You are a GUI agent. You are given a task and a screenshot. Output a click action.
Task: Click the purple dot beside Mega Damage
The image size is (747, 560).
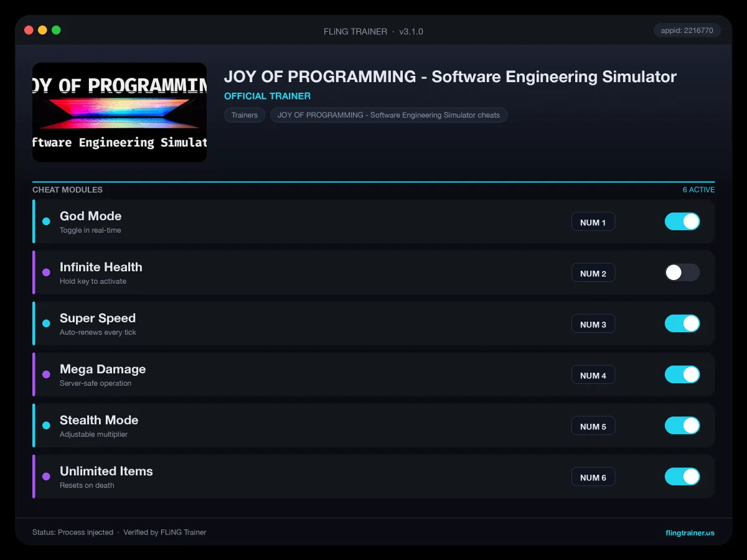click(x=46, y=375)
